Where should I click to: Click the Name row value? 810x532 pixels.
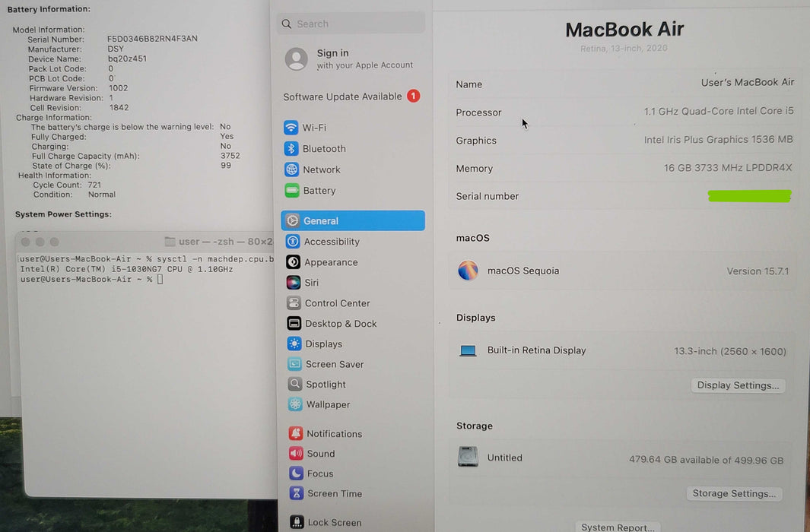click(x=748, y=83)
